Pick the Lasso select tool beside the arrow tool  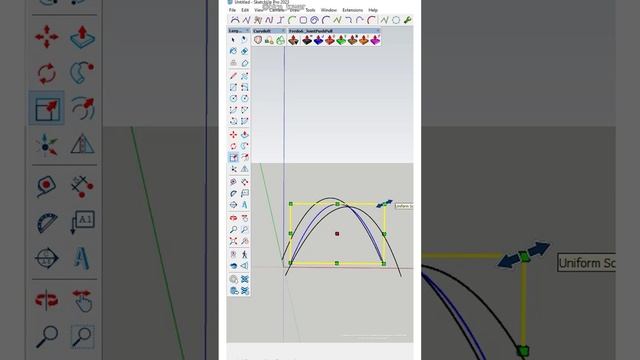244,40
